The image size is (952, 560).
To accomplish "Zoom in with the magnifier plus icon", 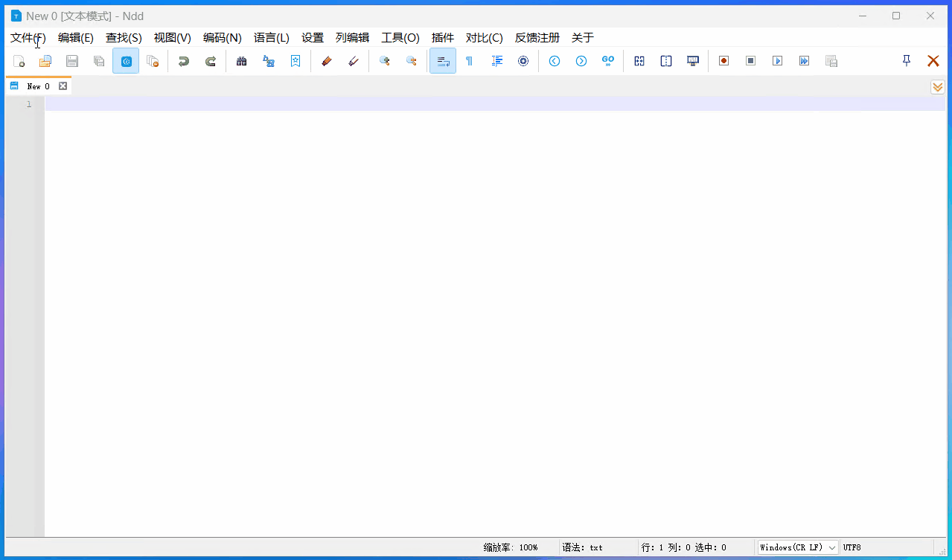I will tap(384, 61).
